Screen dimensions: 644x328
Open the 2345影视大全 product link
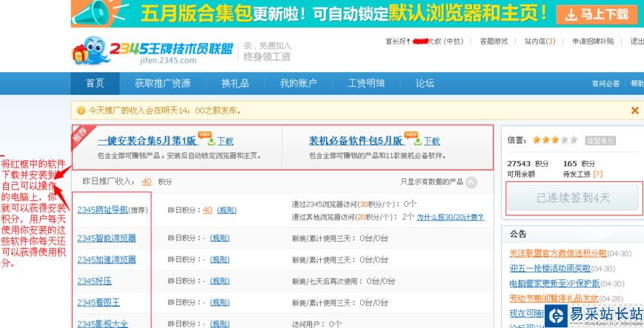[103, 324]
